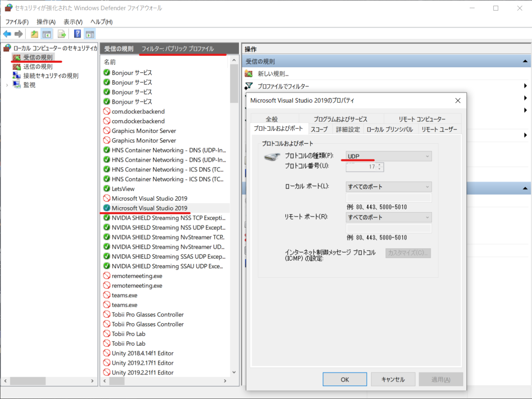Click the Windows Defender Firewall title bar icon
The image size is (532, 399).
click(x=9, y=8)
